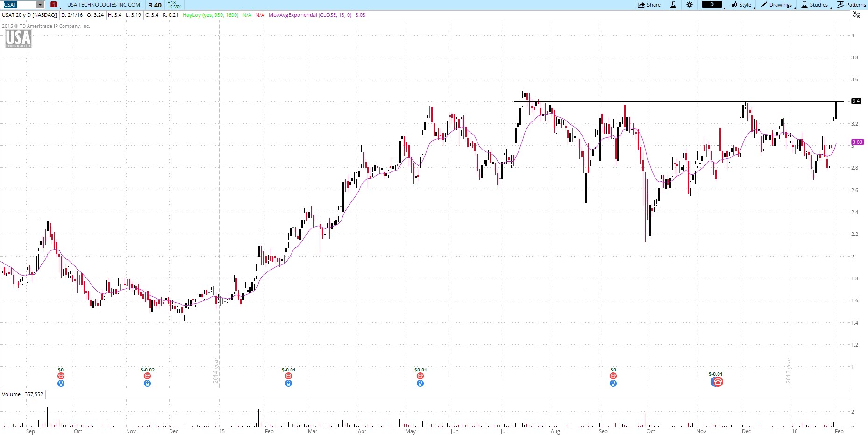Click the earnings phone icon labeled $0.01
This screenshot has width=868, height=435.
click(x=420, y=376)
